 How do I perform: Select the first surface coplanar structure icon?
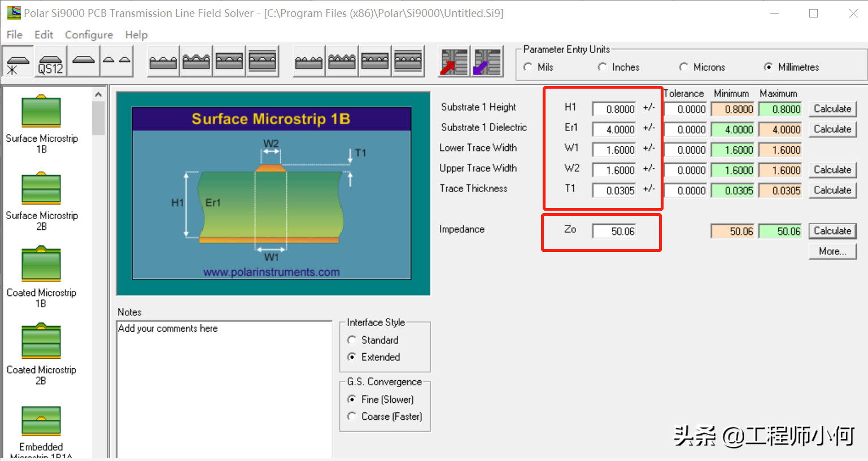(x=163, y=62)
